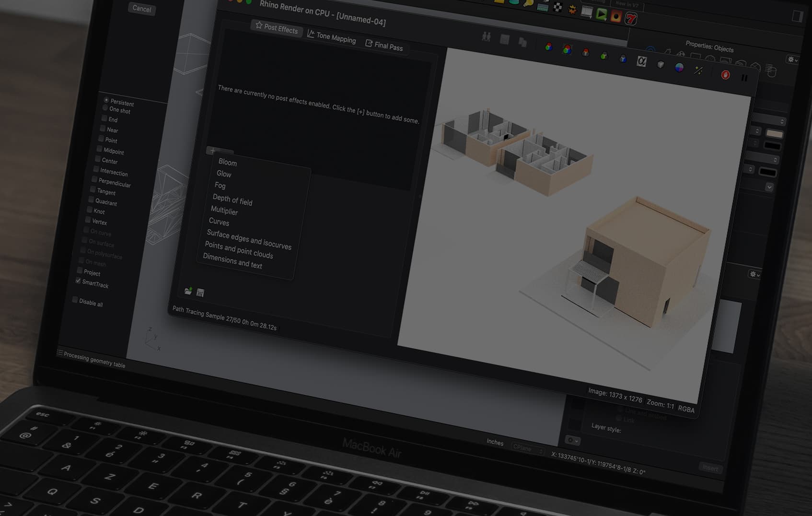The image size is (812, 516).
Task: Click the red Stop render icon
Action: [x=725, y=75]
